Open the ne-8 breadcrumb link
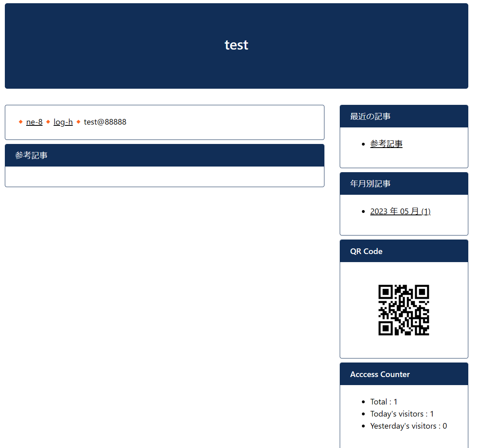The width and height of the screenshot is (482, 448). point(34,122)
